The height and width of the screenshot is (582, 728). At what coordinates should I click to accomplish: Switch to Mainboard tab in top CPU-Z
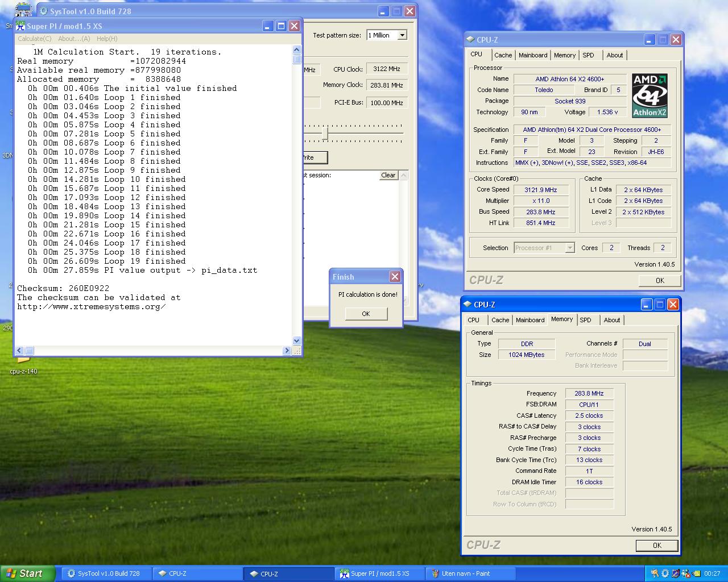(x=533, y=55)
